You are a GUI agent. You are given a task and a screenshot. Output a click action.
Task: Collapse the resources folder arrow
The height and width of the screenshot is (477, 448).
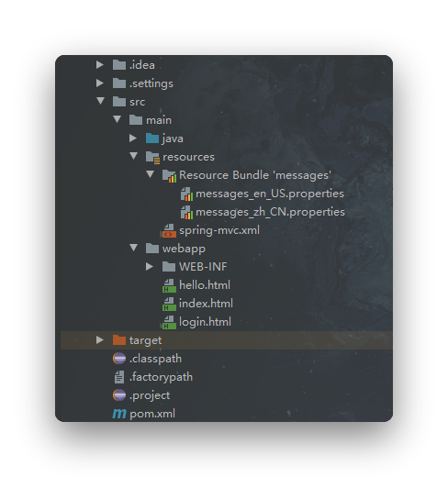click(x=133, y=156)
